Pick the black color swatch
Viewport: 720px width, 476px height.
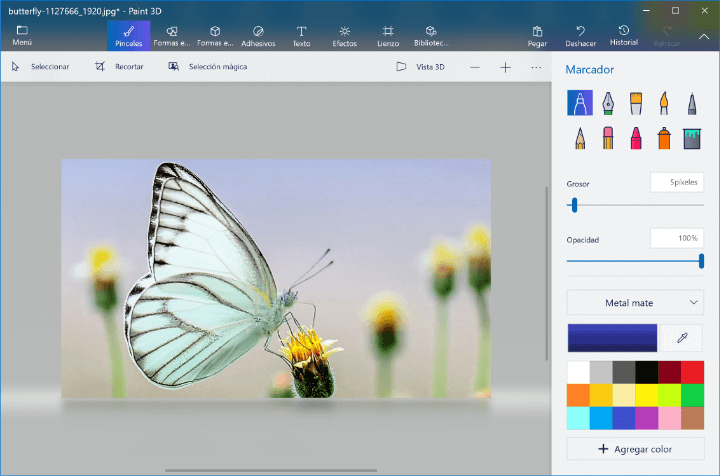click(x=647, y=372)
